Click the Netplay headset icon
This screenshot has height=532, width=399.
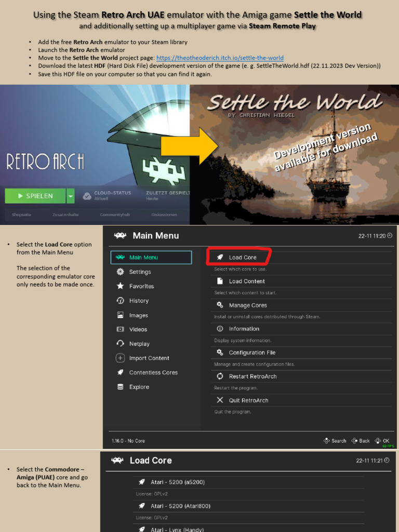120,343
